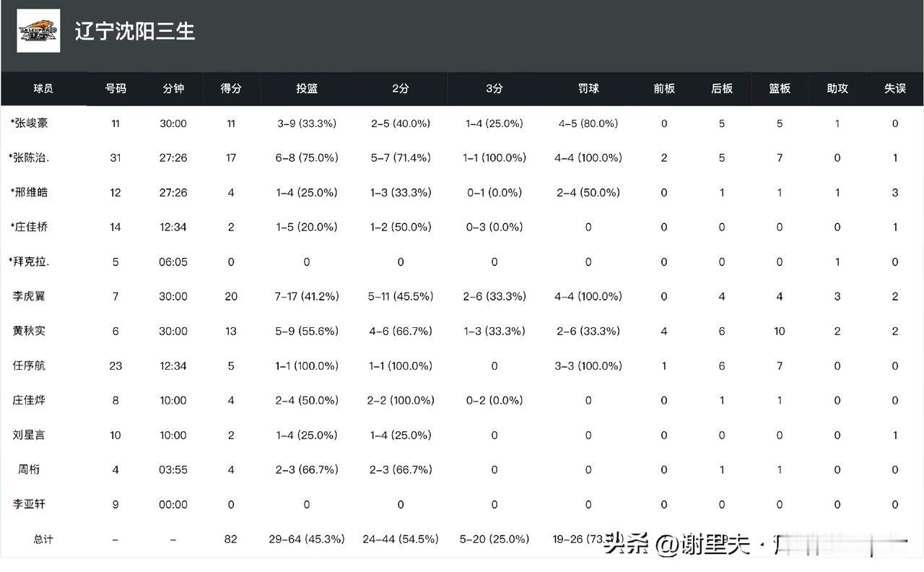
Task: Click 李亚轩's minutes 00:00
Action: click(x=173, y=504)
